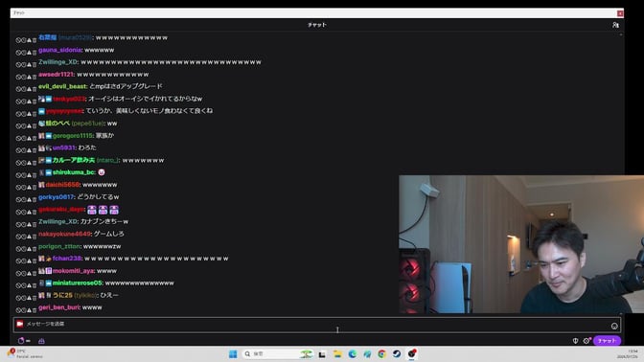Open the emote picker smiley icon
This screenshot has width=644, height=362.
click(x=614, y=326)
